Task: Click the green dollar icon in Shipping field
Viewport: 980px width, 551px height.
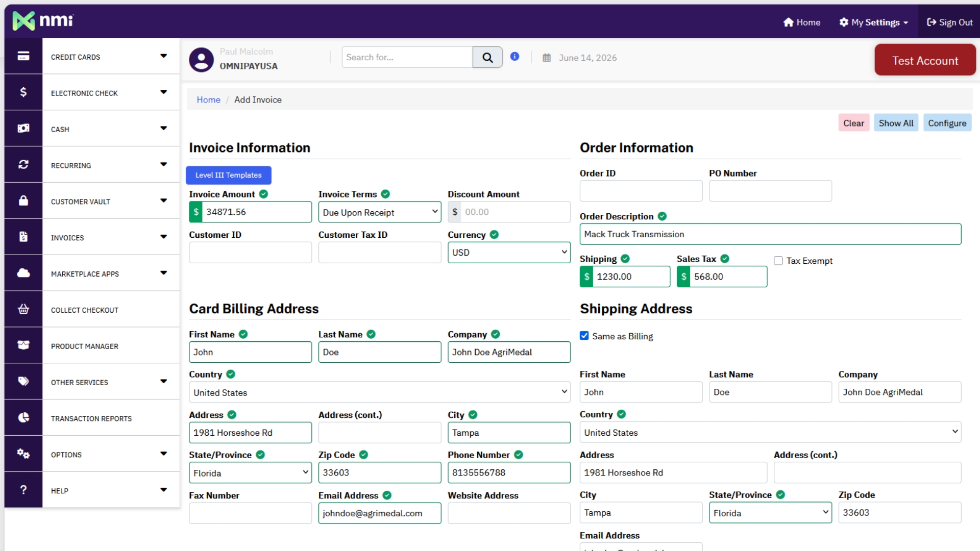Action: pyautogui.click(x=586, y=277)
